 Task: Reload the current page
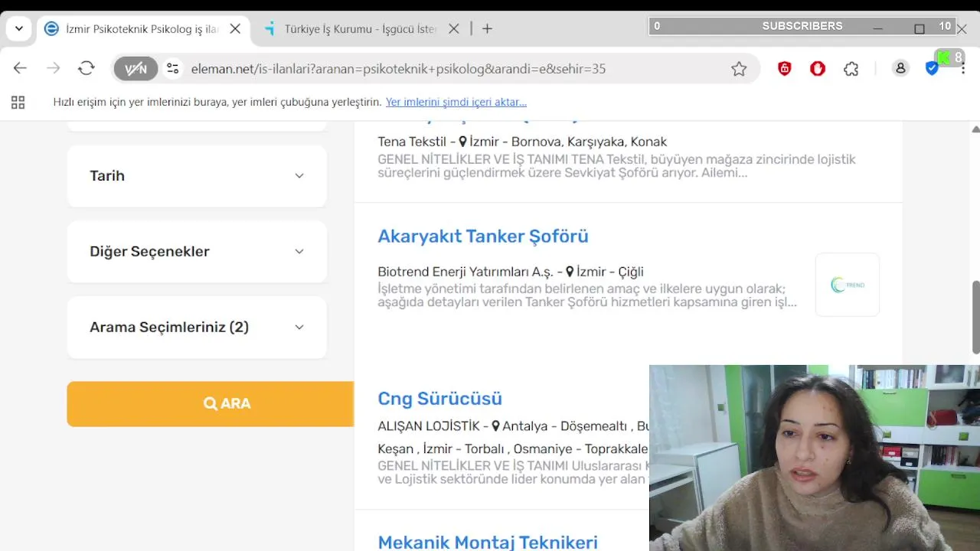(x=87, y=69)
